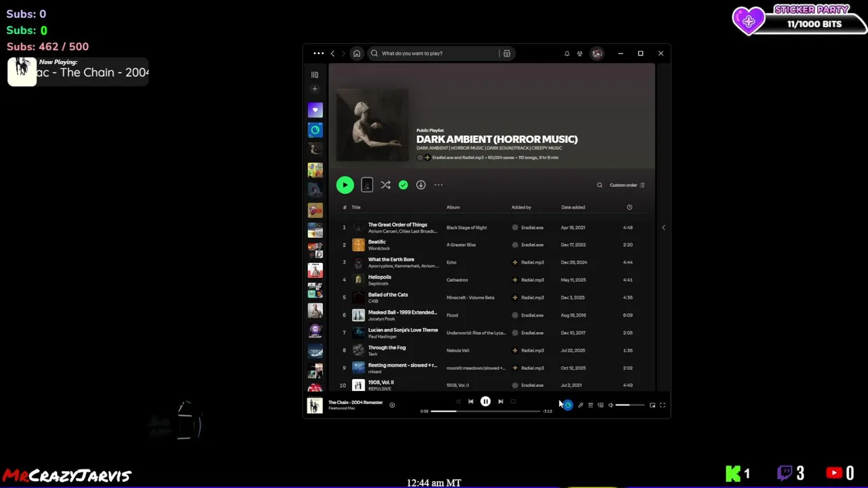Open the What's New notifications bell

coord(567,54)
